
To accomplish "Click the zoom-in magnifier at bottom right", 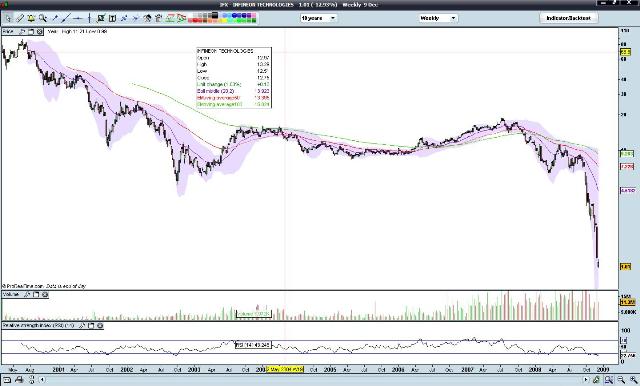I will pos(634,380).
